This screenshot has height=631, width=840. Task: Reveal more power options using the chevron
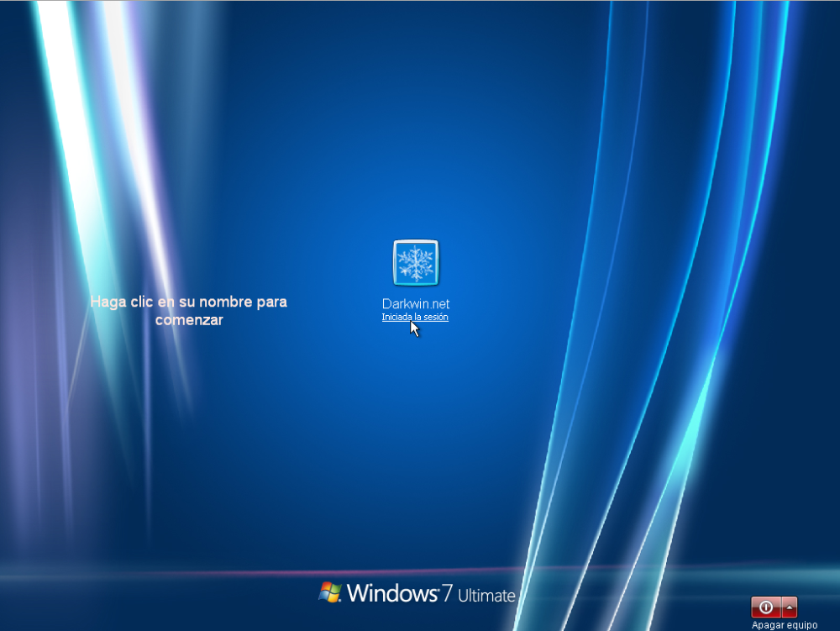coord(790,607)
